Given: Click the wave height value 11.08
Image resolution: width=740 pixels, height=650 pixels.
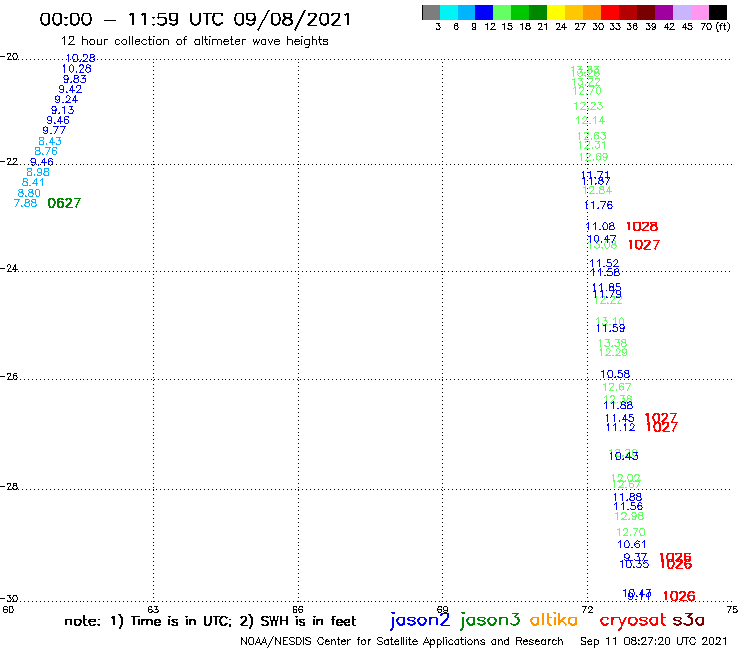Looking at the screenshot, I should [600, 227].
